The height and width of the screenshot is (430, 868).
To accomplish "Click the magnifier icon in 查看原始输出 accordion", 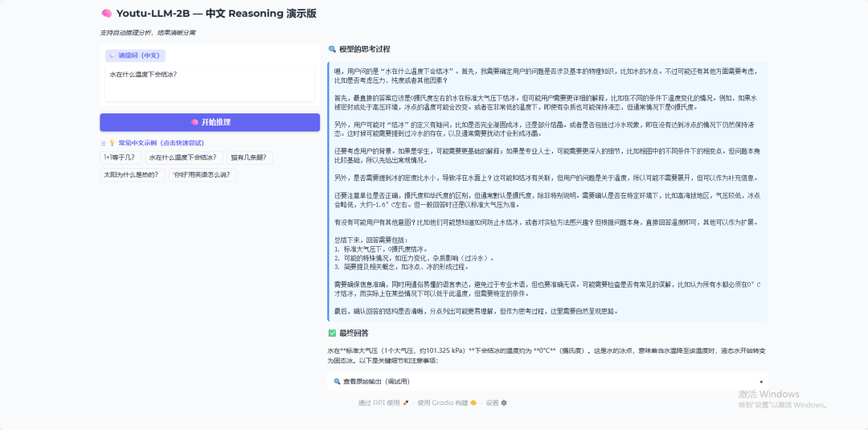I will coord(337,381).
